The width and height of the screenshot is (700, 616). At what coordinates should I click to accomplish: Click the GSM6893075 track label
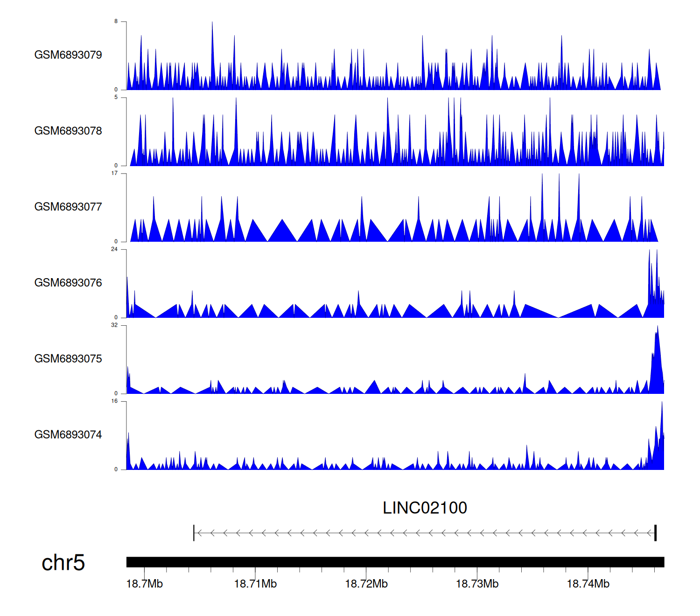(68, 359)
